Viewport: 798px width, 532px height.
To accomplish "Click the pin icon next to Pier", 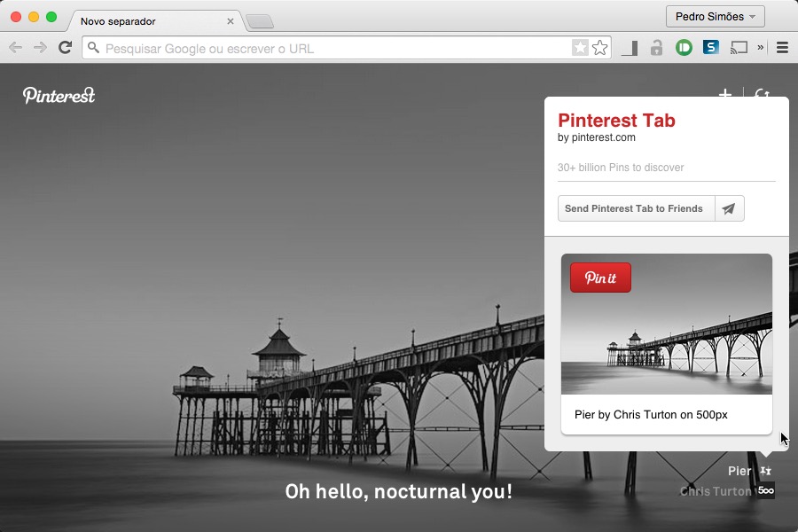I will 765,471.
